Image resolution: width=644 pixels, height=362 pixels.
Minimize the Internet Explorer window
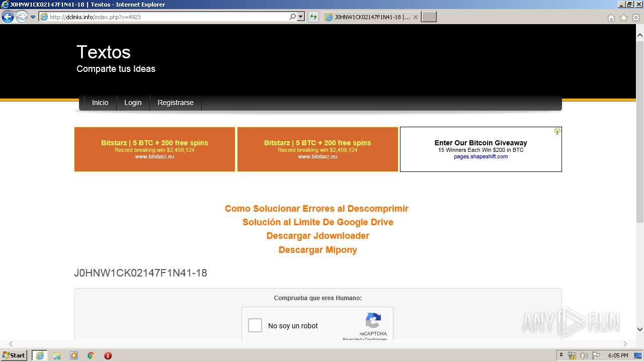[621, 4]
